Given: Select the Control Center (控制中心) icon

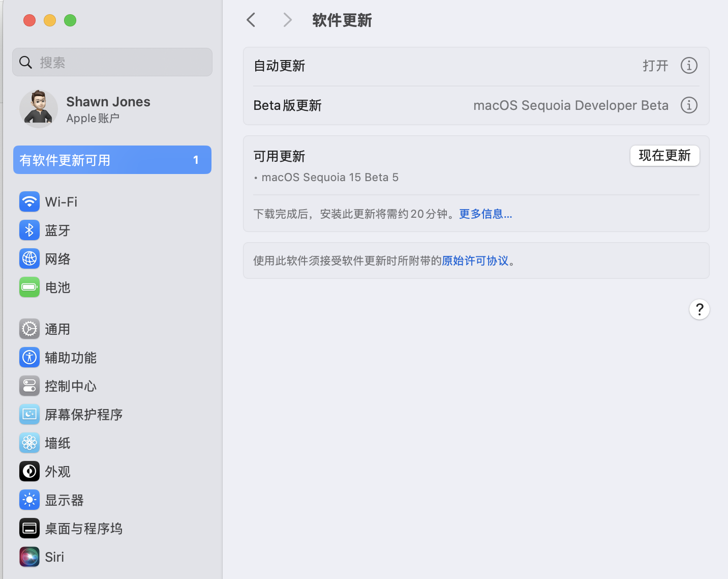Looking at the screenshot, I should tap(29, 386).
